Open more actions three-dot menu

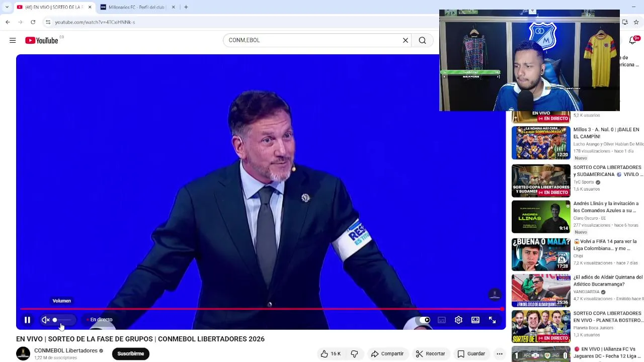[x=500, y=354]
